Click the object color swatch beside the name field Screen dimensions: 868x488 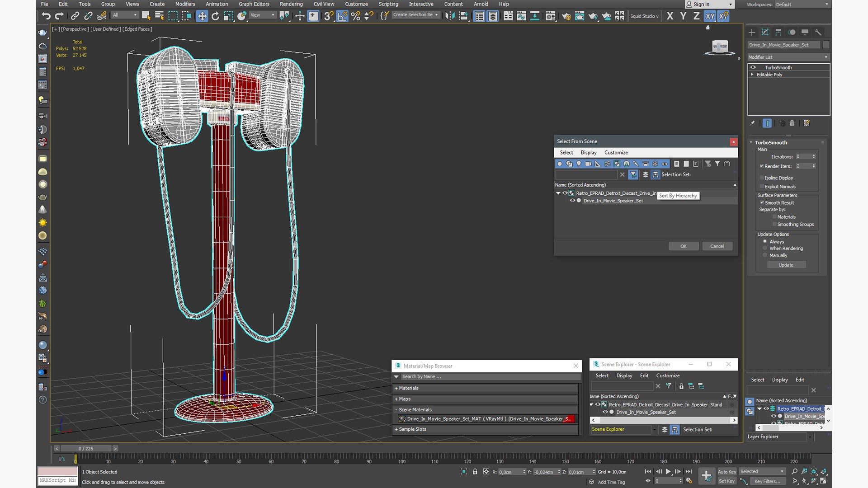pyautogui.click(x=826, y=45)
